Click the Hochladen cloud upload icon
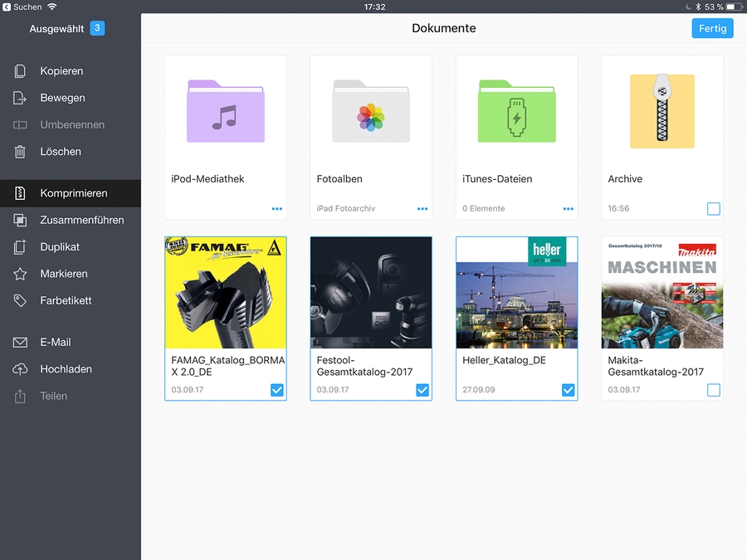Viewport: 747px width, 560px height. pos(21,369)
